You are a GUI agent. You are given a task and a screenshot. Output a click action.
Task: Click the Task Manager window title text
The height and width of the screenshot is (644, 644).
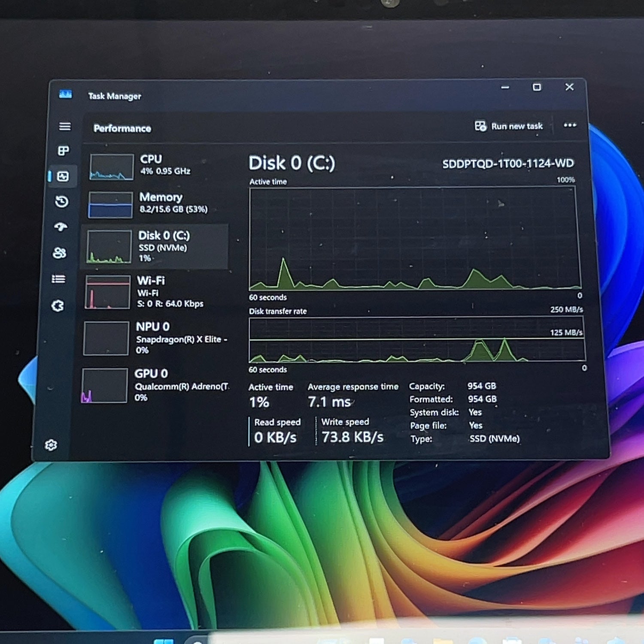115,96
